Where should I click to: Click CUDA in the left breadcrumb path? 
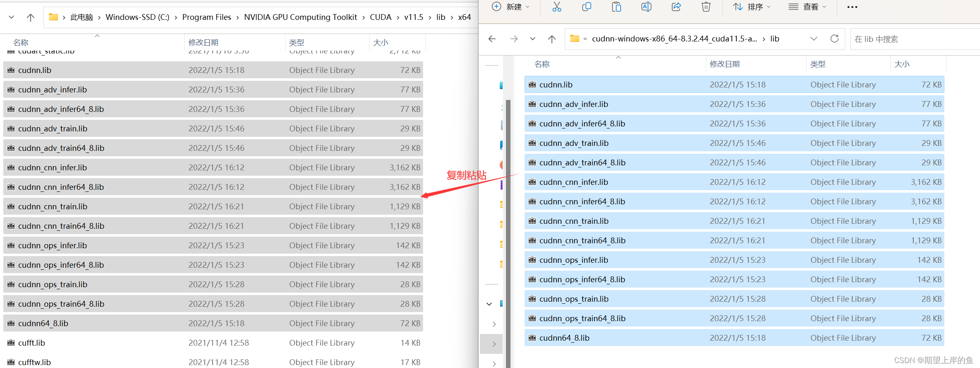tap(380, 17)
